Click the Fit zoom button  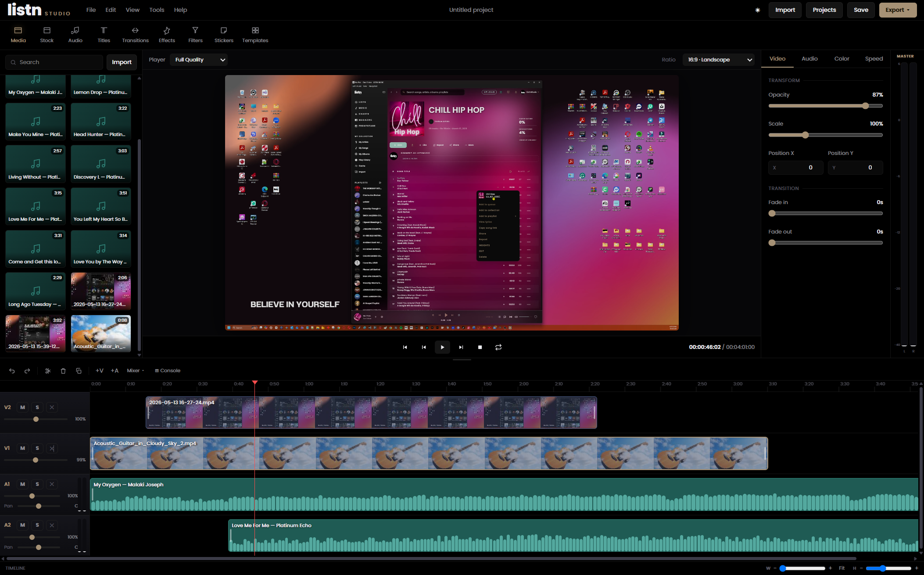[842, 568]
